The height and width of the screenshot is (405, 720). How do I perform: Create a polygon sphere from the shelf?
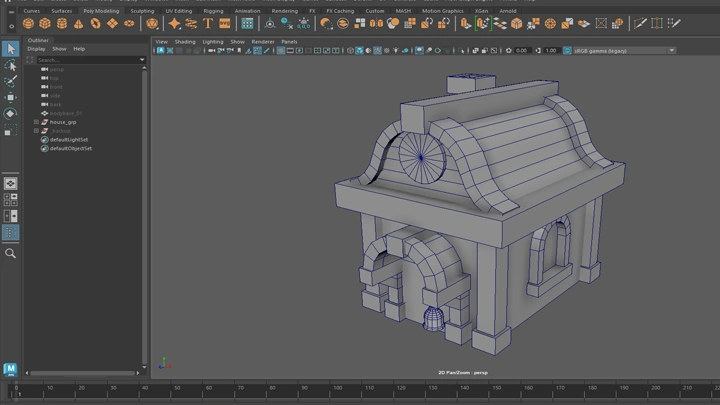[28, 23]
